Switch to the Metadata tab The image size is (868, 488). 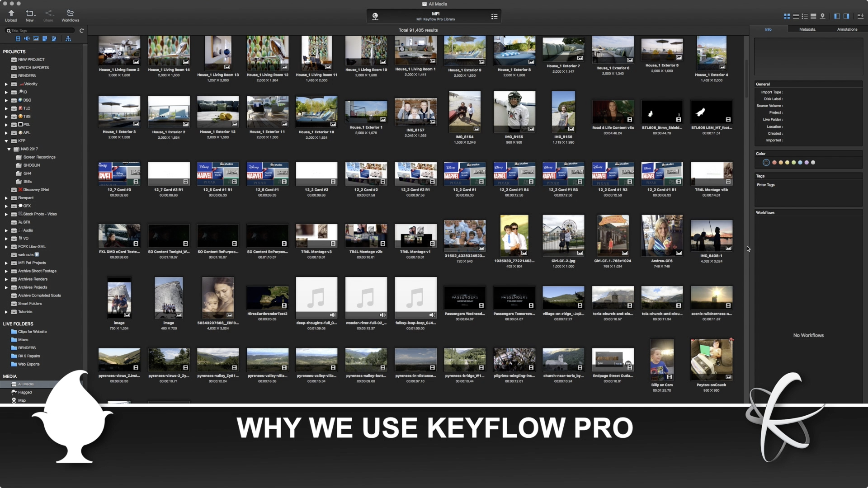point(807,29)
